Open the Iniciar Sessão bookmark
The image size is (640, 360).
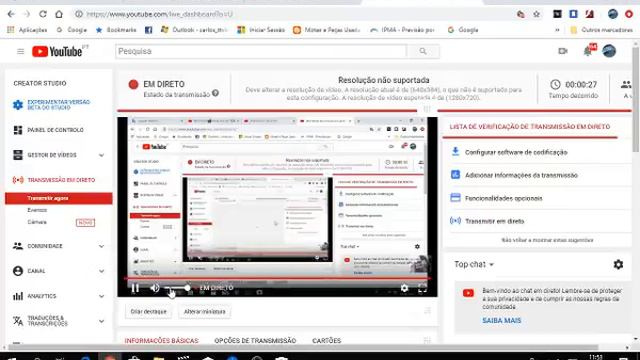point(261,30)
